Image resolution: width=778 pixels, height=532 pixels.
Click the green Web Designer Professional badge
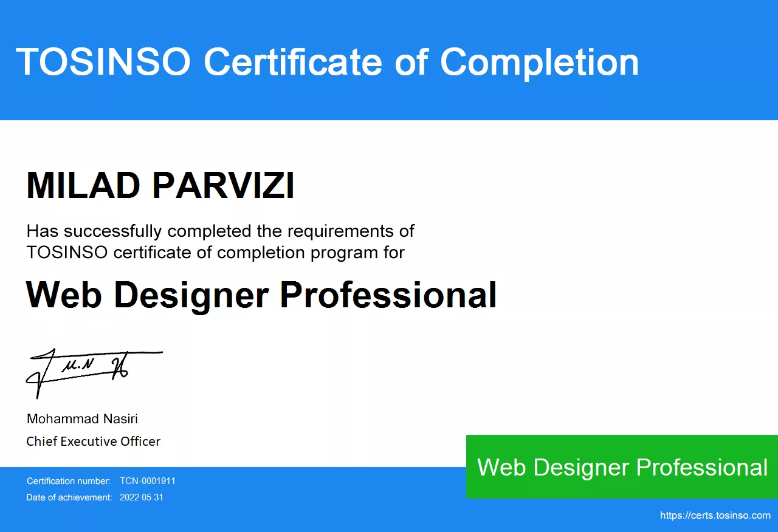[x=622, y=467]
